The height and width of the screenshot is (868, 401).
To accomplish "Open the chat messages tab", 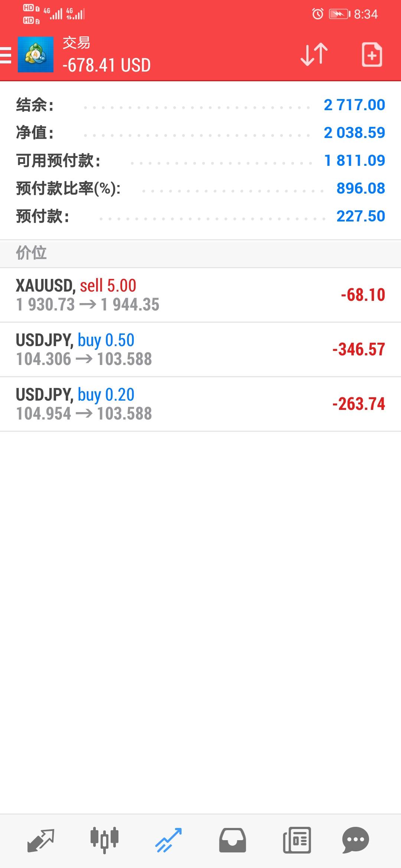I will point(355,840).
